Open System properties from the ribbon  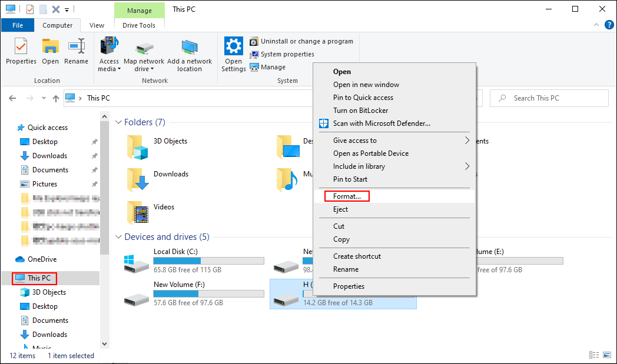pos(284,54)
